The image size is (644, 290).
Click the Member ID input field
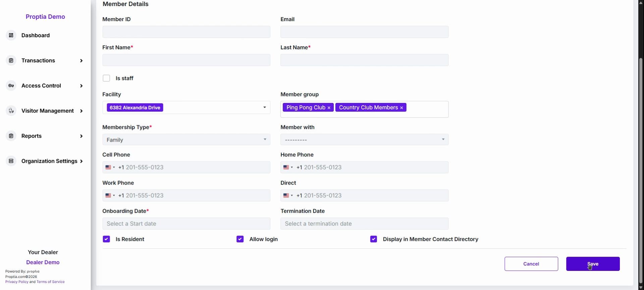pos(186,32)
